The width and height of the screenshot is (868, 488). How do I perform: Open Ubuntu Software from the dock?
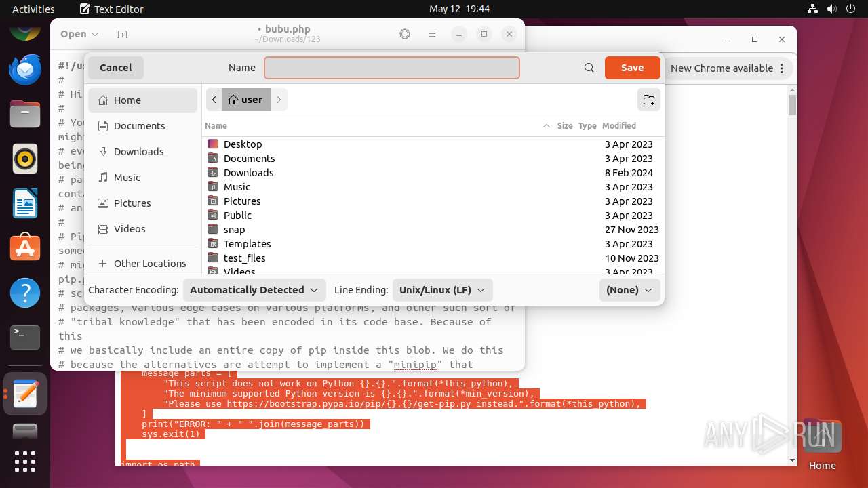(25, 248)
